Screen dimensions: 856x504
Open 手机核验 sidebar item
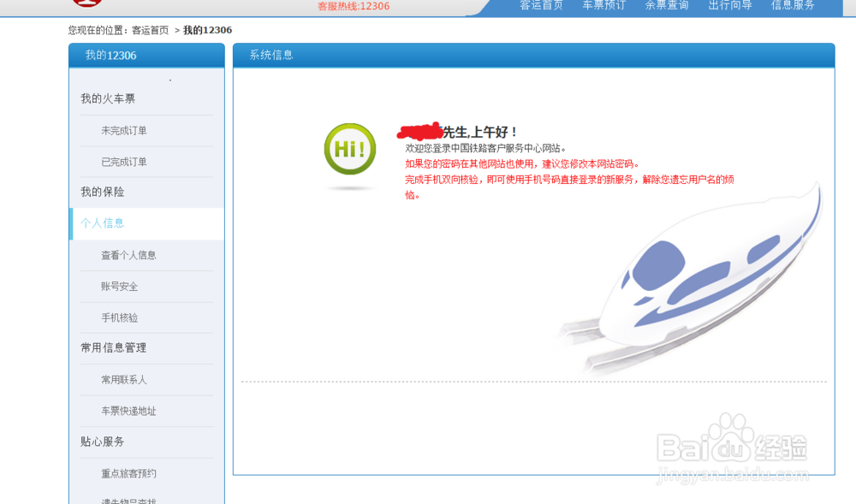[x=120, y=318]
